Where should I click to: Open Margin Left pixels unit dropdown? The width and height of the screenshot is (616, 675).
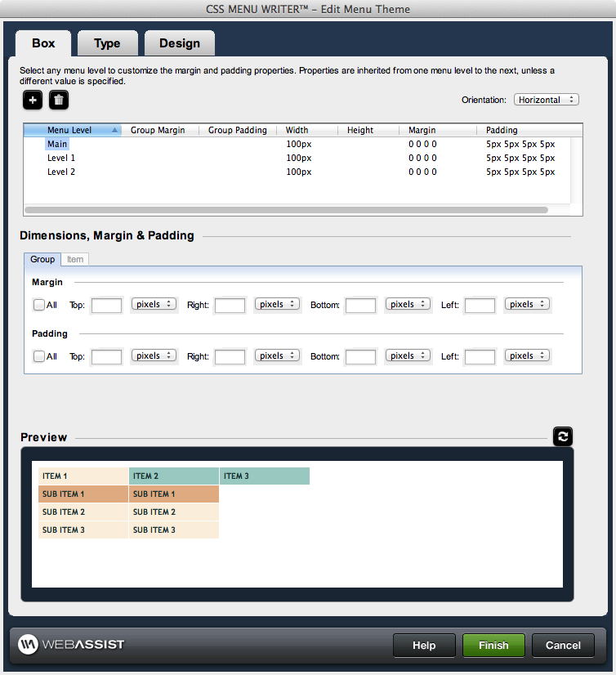coord(527,304)
